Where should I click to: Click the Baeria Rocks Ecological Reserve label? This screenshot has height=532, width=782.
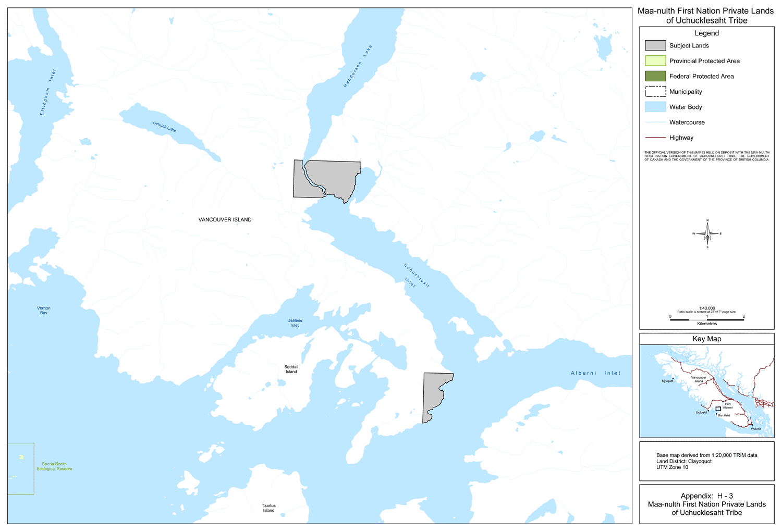(x=54, y=466)
